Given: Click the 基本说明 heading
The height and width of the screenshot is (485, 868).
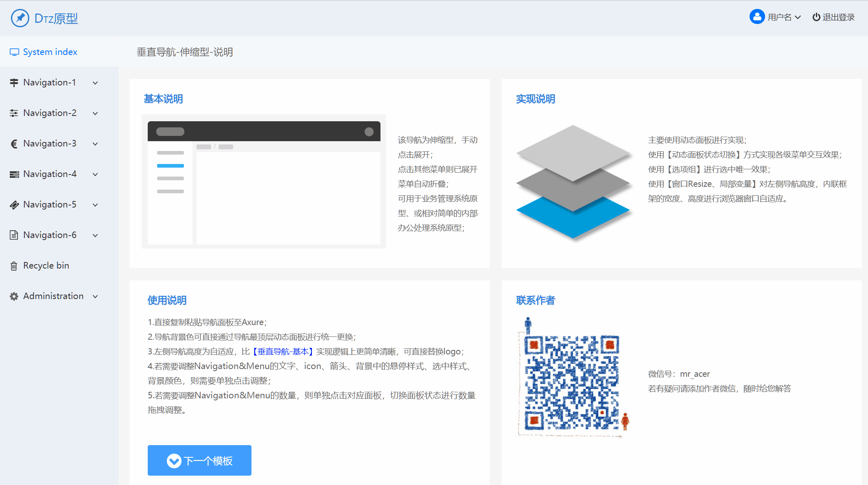Looking at the screenshot, I should click(163, 99).
